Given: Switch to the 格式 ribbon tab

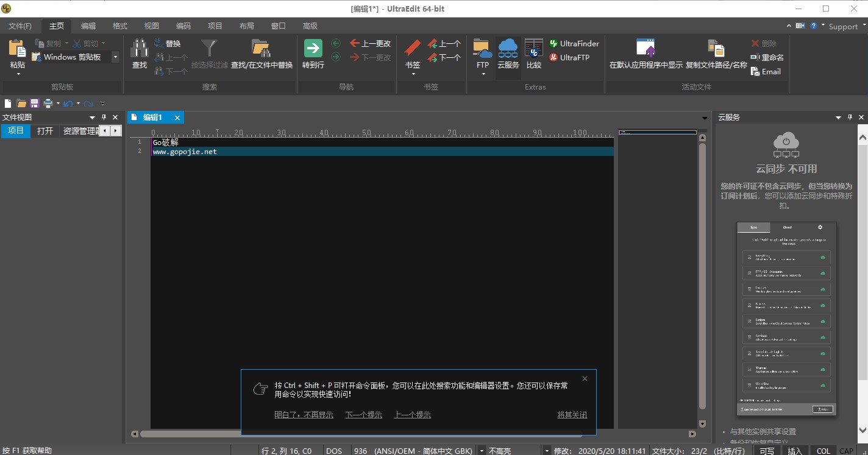Looking at the screenshot, I should [120, 26].
